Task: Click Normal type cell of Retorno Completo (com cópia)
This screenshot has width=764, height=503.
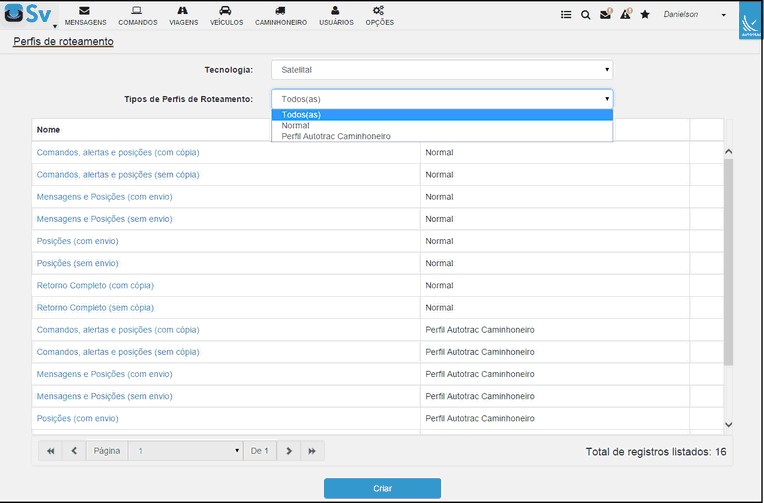Action: (x=555, y=286)
